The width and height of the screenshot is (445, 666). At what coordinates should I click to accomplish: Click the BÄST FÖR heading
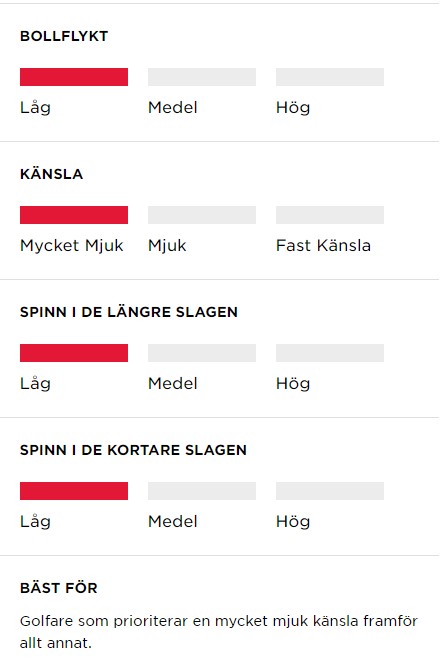coord(59,587)
